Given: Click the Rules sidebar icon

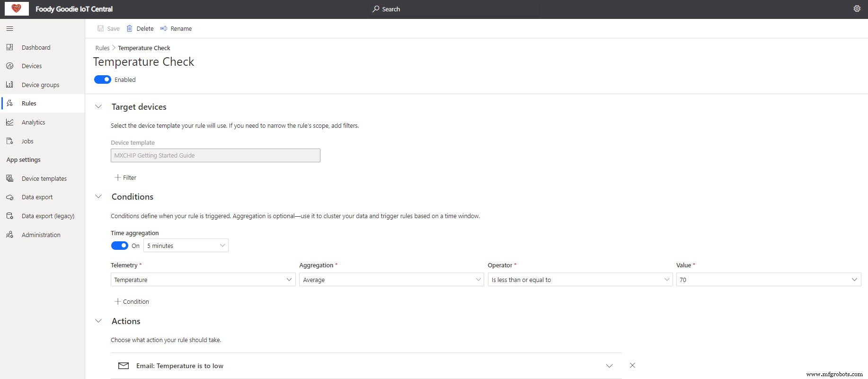Looking at the screenshot, I should [9, 103].
